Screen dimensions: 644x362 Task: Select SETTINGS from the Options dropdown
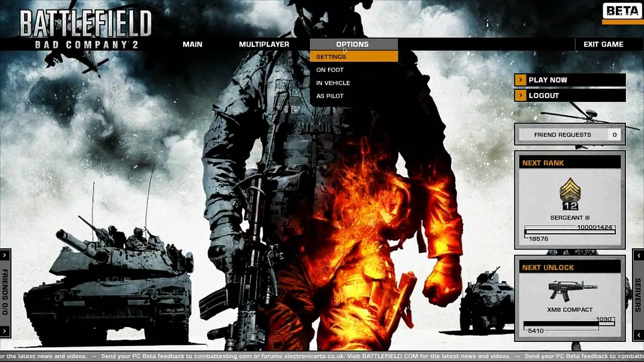click(x=354, y=57)
